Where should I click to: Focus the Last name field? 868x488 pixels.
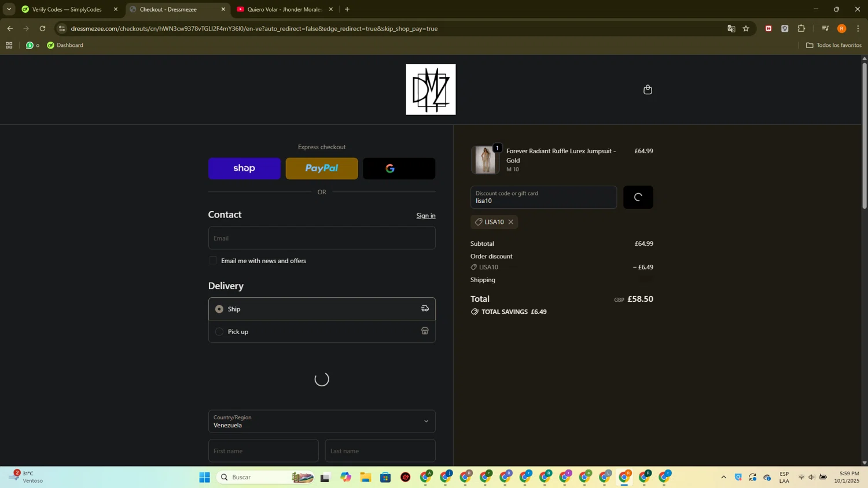[380, 451]
